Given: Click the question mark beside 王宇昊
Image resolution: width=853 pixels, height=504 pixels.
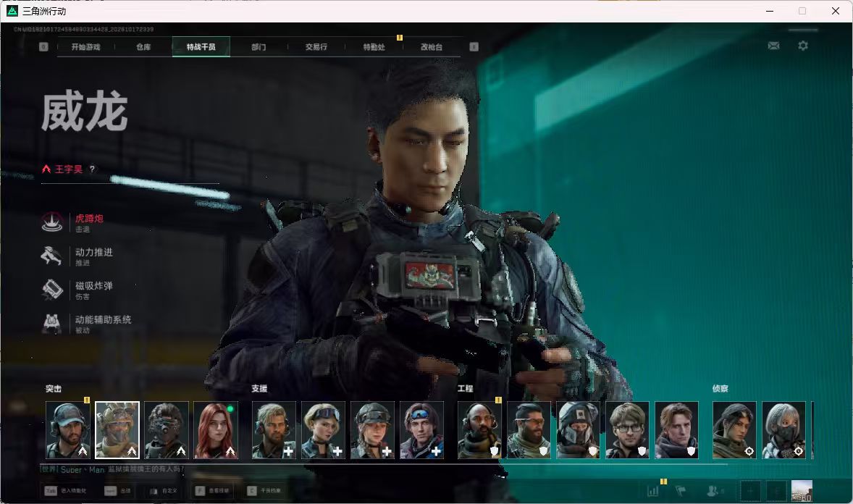Looking at the screenshot, I should [92, 169].
